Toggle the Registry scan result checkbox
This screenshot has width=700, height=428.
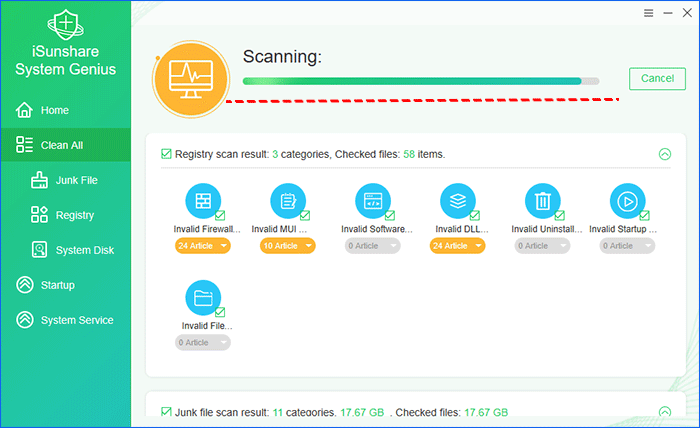pos(166,154)
